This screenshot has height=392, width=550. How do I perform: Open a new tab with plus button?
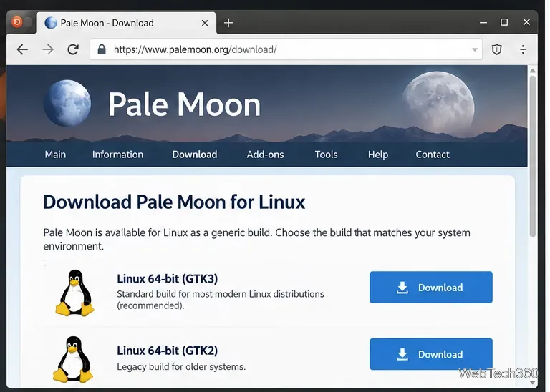pos(228,23)
